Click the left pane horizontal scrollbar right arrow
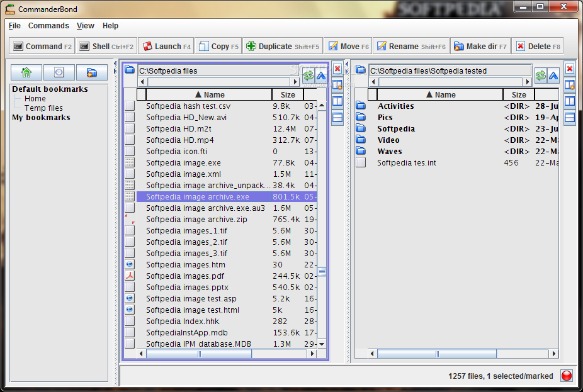 pos(312,354)
